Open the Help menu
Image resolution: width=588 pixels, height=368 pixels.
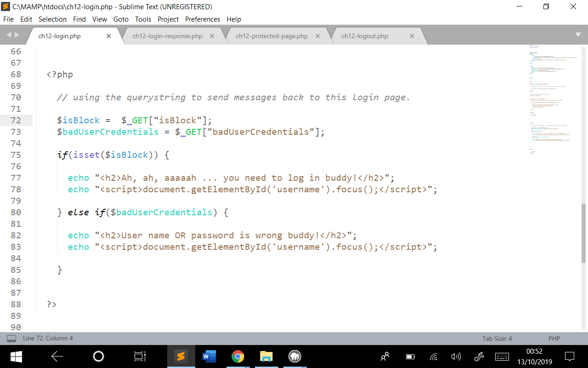[234, 19]
